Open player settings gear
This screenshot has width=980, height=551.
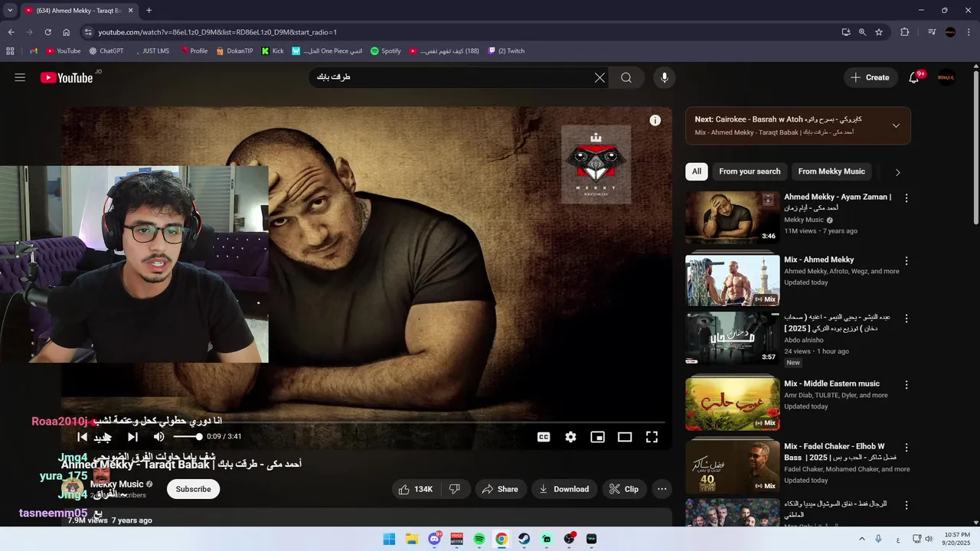570,437
